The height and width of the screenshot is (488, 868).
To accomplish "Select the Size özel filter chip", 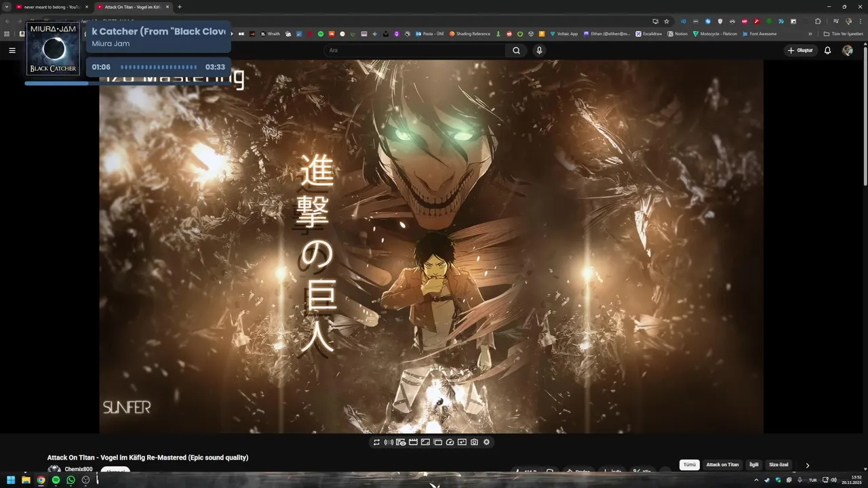I will tap(778, 465).
